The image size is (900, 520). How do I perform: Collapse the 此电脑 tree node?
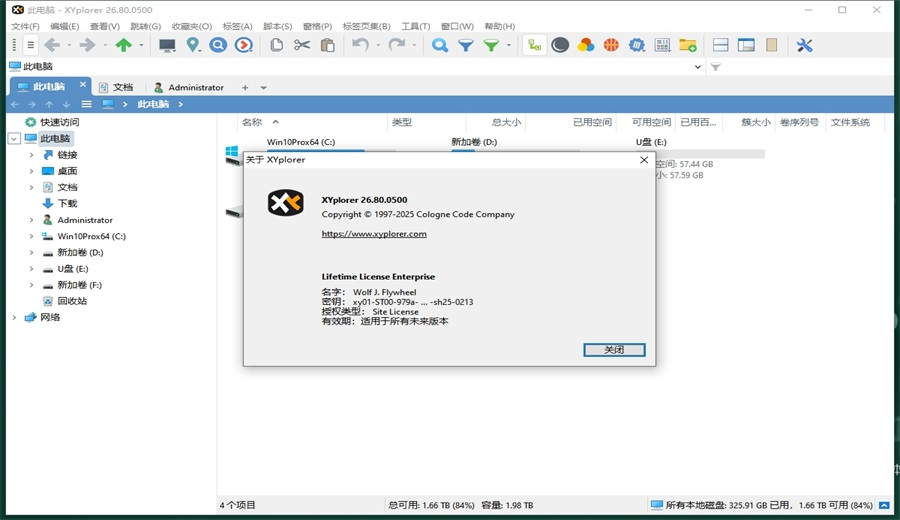[14, 138]
